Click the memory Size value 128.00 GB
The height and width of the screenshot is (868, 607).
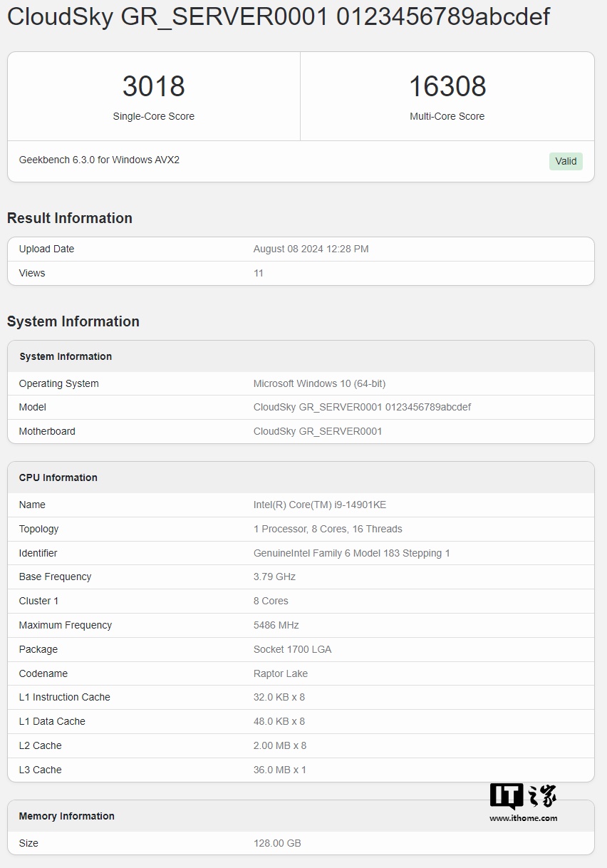point(277,843)
